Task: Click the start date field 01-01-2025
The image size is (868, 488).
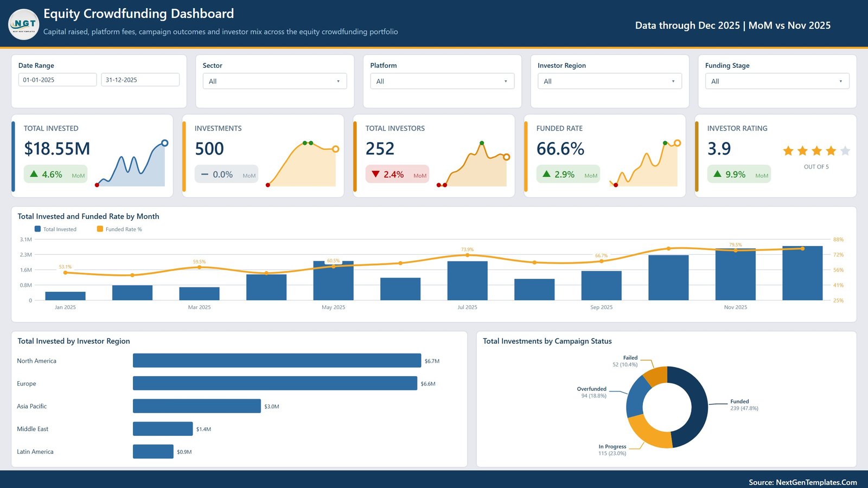Action: click(x=58, y=80)
